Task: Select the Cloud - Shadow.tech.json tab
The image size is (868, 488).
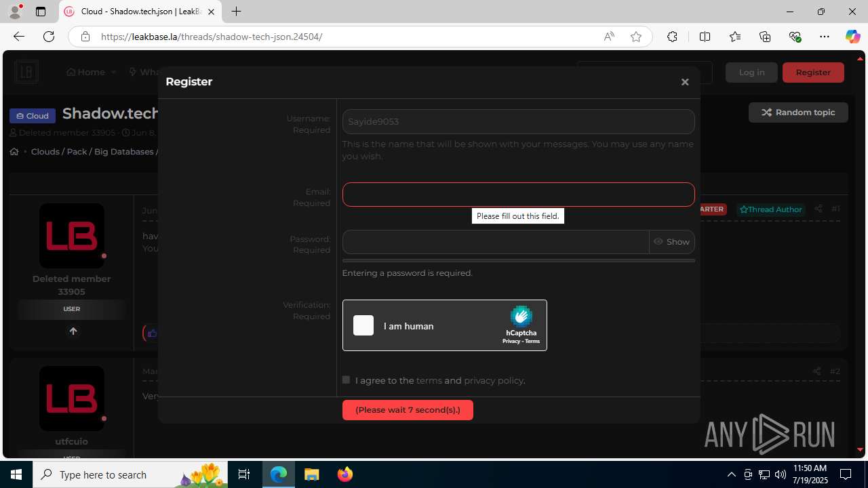Action: coord(140,12)
